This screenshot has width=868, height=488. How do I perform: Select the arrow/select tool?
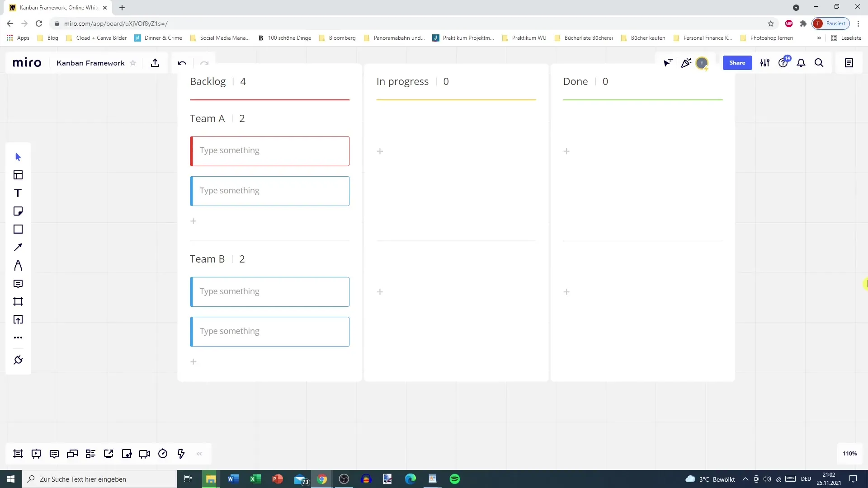tap(17, 156)
